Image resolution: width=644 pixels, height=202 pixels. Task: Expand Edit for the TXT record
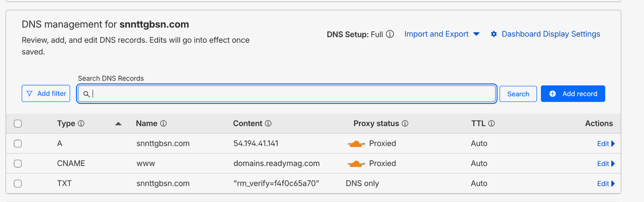(x=606, y=184)
